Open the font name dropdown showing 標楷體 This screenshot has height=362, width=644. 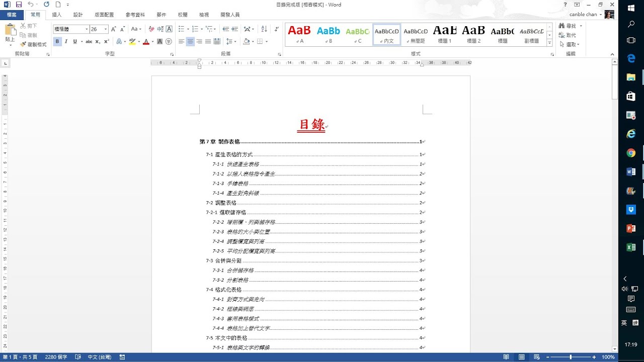click(x=87, y=29)
